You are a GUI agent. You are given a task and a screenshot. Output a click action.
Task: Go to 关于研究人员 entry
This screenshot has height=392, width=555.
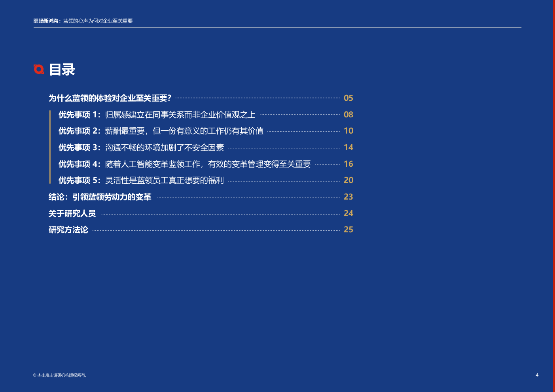72,213
